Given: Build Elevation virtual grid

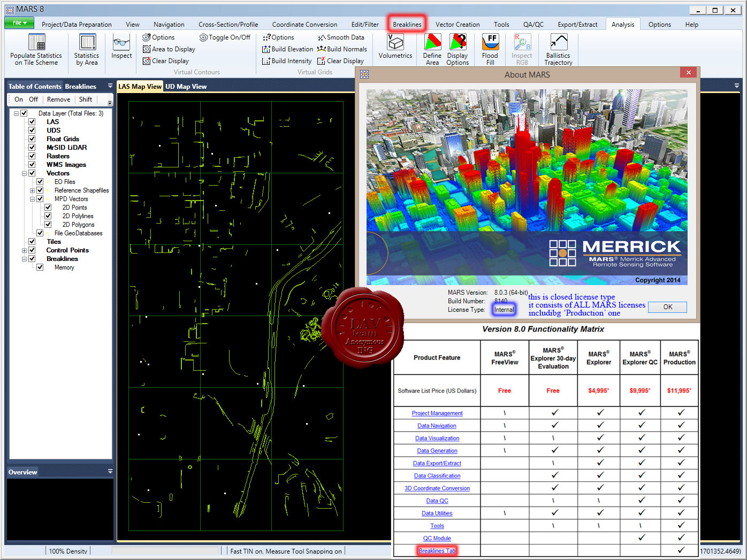Looking at the screenshot, I should click(x=288, y=49).
